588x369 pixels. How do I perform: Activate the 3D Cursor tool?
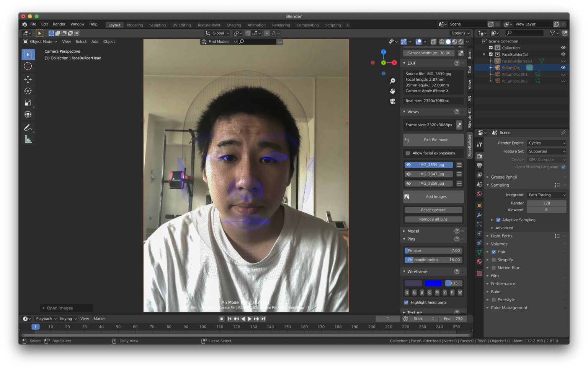click(28, 66)
